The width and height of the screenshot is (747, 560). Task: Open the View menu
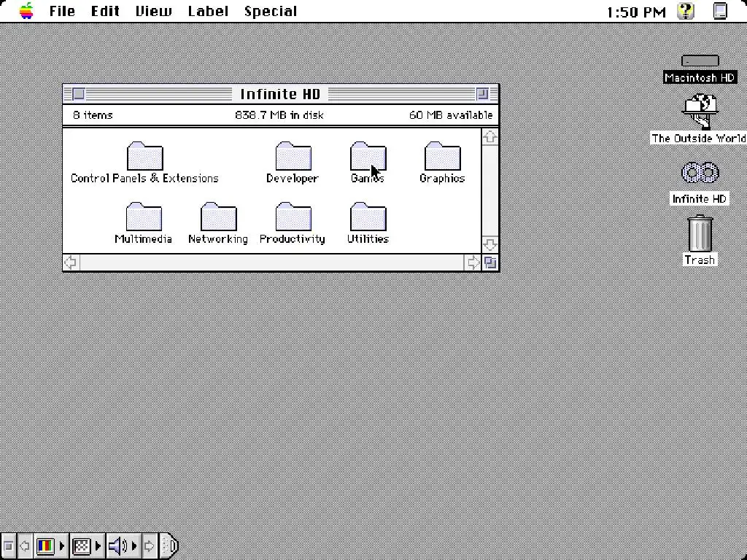153,11
